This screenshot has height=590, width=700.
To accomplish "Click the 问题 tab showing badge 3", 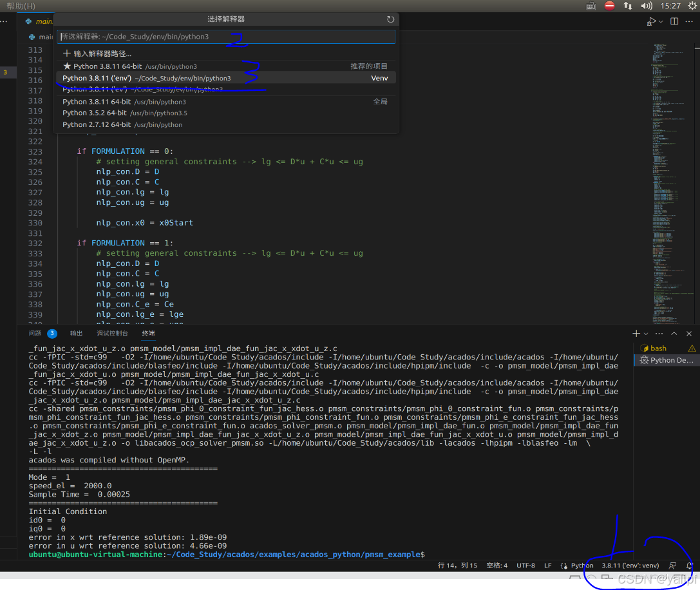I will coord(40,333).
